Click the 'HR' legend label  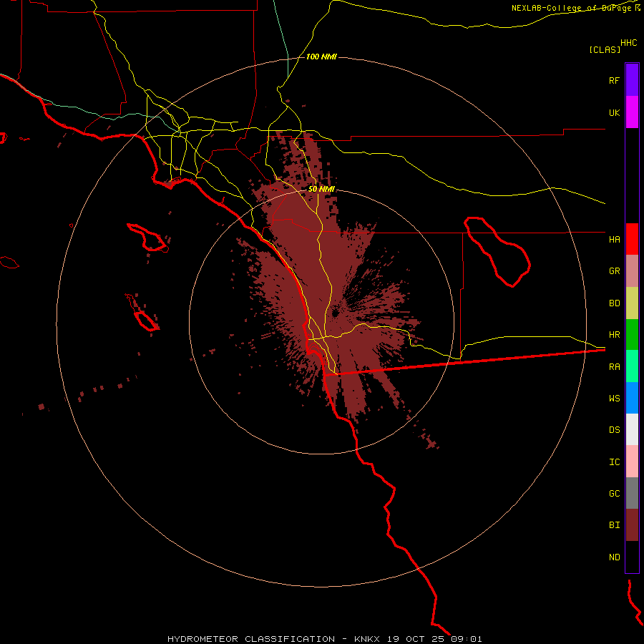[614, 335]
